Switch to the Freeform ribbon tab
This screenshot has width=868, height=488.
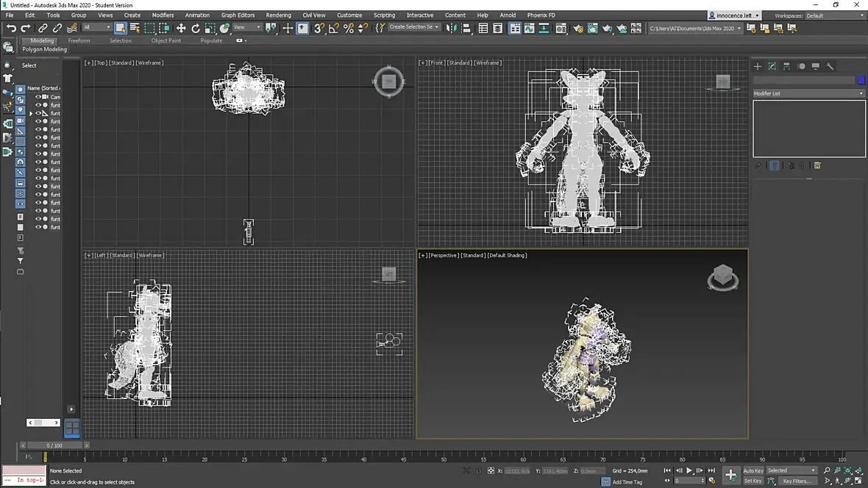(x=79, y=40)
